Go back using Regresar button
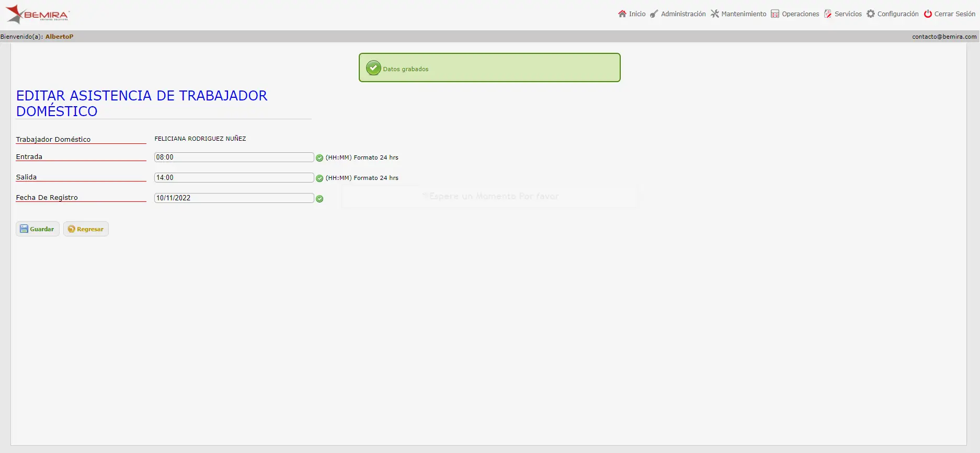This screenshot has width=980, height=453. 86,229
